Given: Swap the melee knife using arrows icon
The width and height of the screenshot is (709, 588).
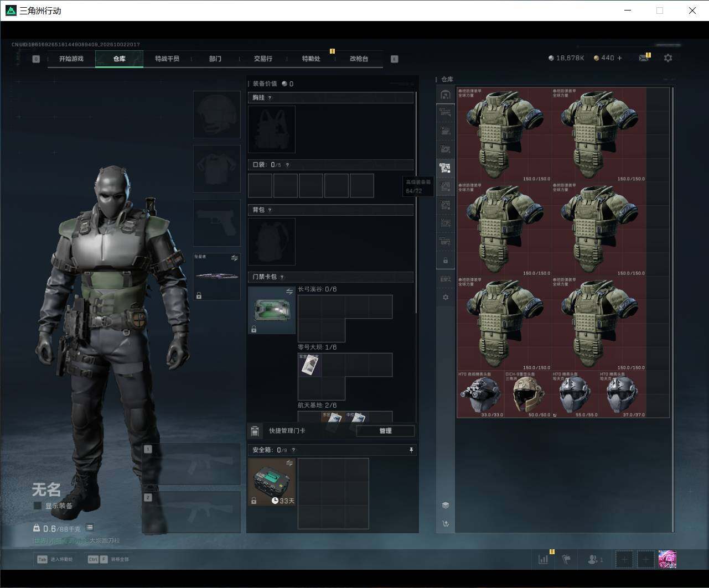Looking at the screenshot, I should 235,258.
